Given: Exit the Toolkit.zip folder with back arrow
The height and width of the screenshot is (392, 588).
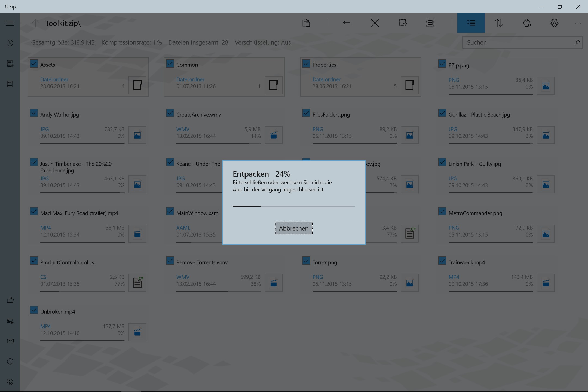Looking at the screenshot, I should coord(347,23).
